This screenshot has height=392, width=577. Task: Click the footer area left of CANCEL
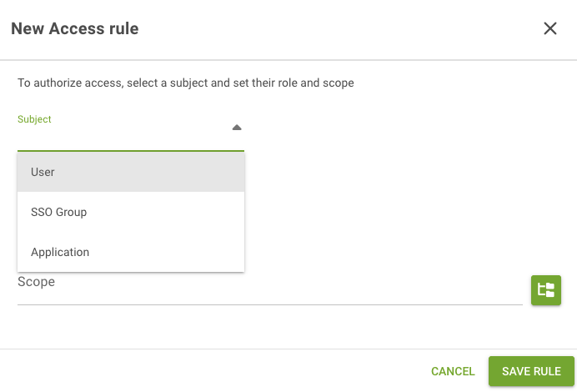click(x=212, y=371)
